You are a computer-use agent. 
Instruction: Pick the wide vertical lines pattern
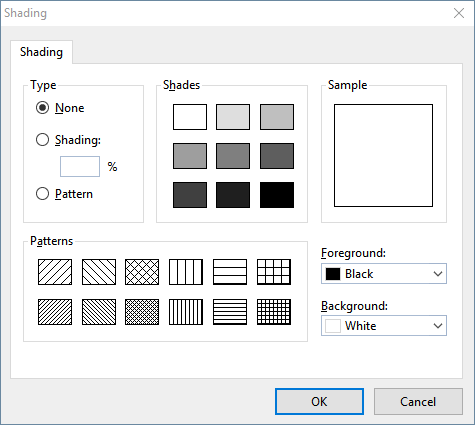[186, 272]
